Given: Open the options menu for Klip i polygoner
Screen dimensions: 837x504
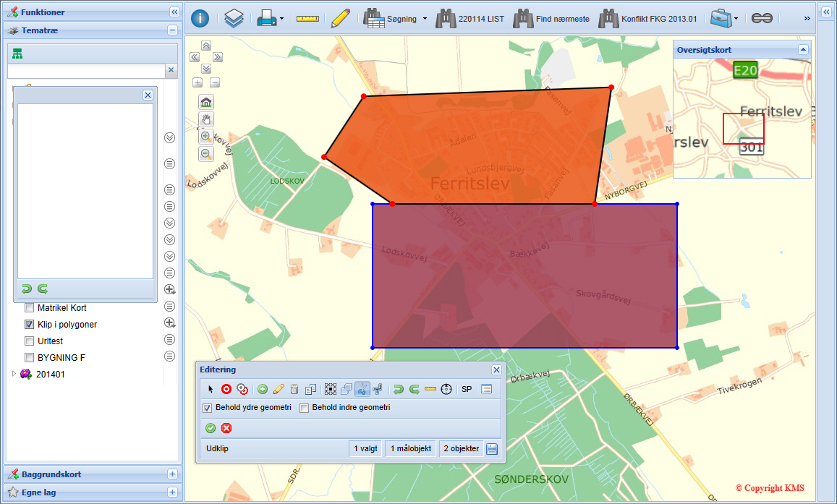Looking at the screenshot, I should pos(170,323).
